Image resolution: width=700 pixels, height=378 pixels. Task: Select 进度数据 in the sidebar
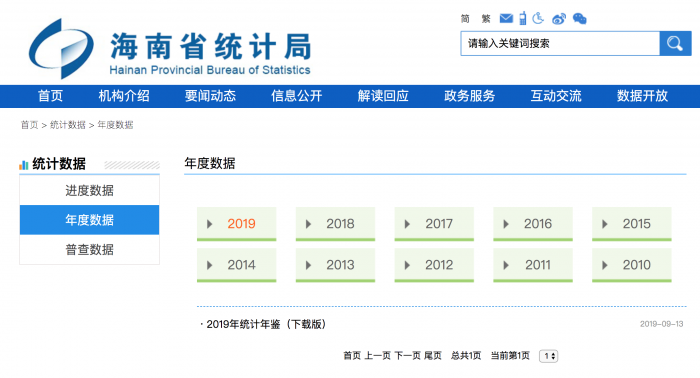[89, 191]
